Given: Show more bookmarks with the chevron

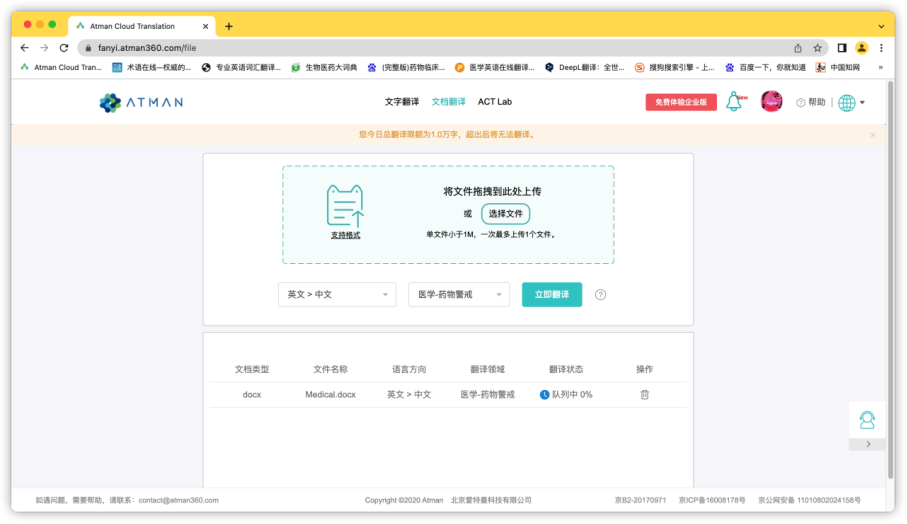Looking at the screenshot, I should (881, 68).
